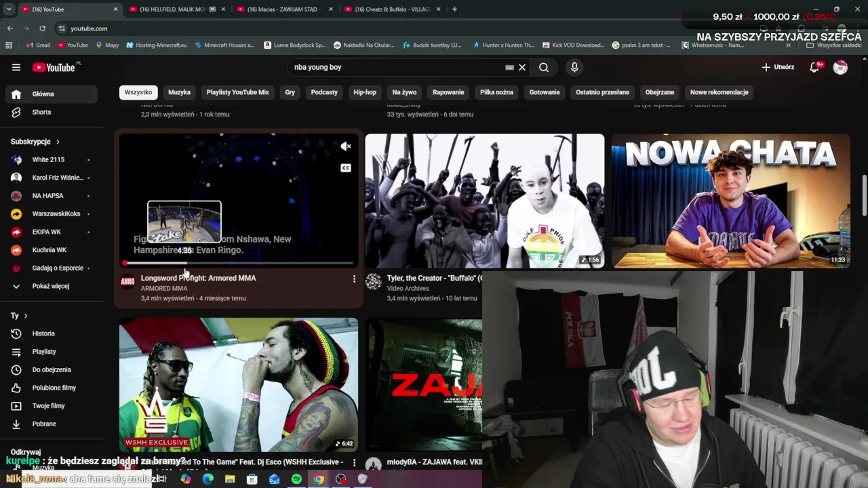868x488 pixels.
Task: Open Twoje filmy in the sidebar
Action: (x=52, y=406)
